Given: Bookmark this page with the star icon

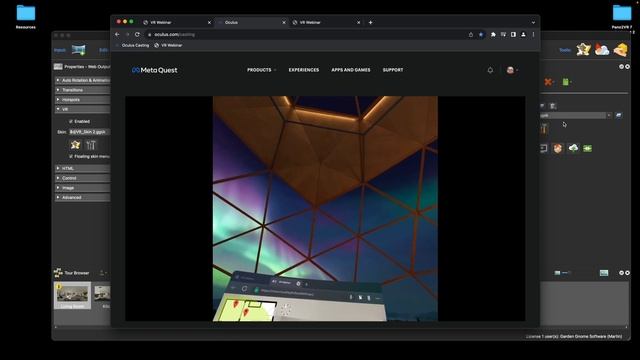Looking at the screenshot, I should pyautogui.click(x=481, y=35).
